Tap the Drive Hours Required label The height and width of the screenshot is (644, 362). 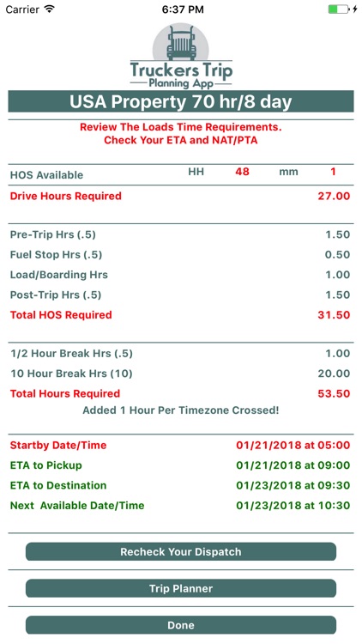tap(66, 196)
